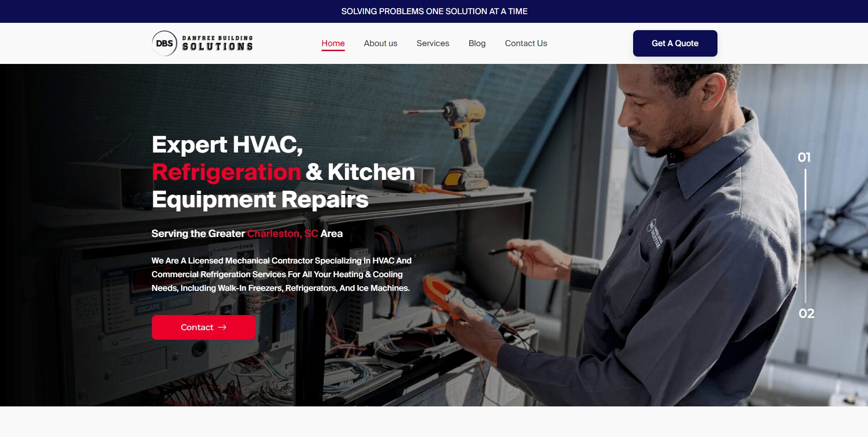868x437 pixels.
Task: Go to the Services menu item
Action: coord(433,43)
